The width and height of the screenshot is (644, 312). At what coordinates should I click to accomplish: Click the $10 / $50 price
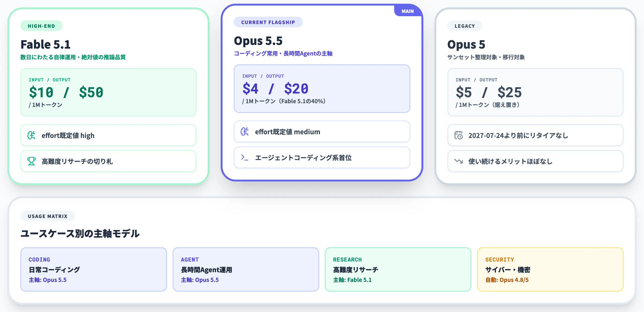pos(66,92)
